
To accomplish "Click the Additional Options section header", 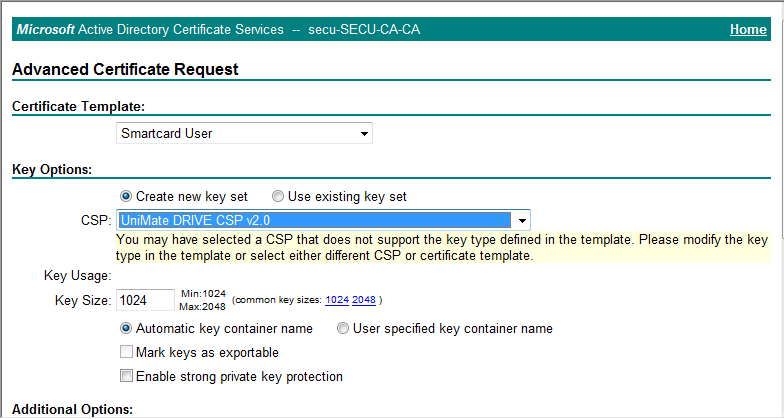I will coord(72,410).
